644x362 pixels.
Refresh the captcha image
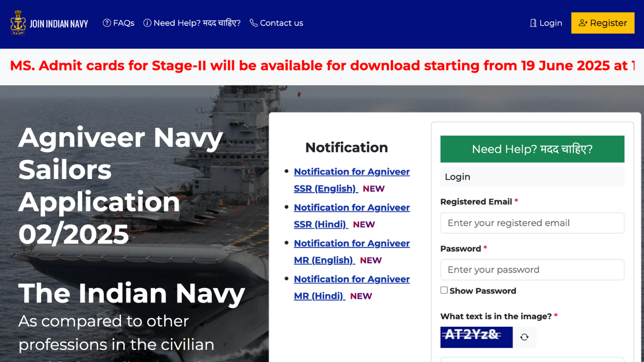click(524, 337)
